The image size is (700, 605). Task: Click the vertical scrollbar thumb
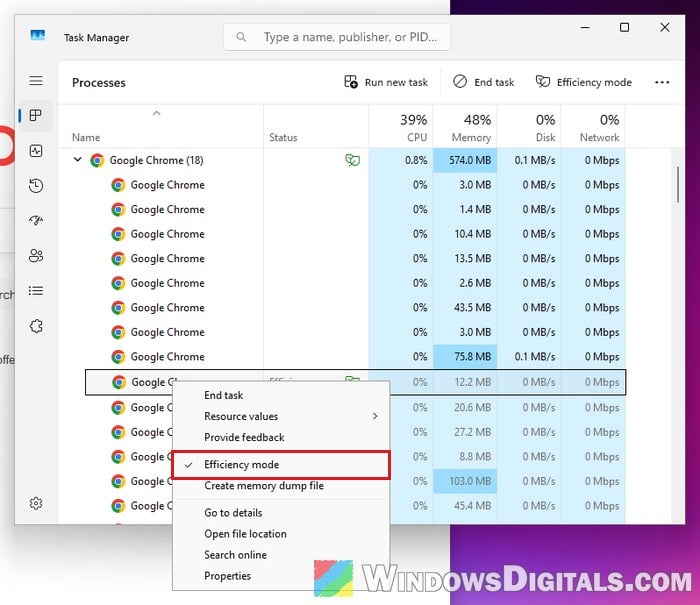(x=678, y=185)
